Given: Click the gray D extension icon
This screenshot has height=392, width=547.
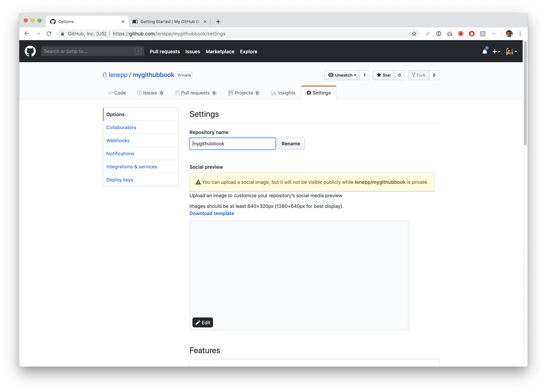Looking at the screenshot, I should click(483, 34).
